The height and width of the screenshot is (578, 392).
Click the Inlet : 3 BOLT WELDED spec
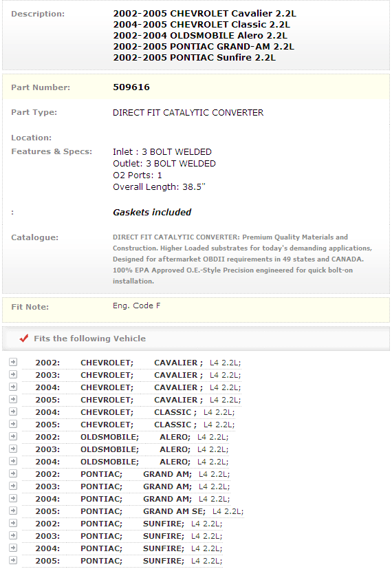point(162,152)
